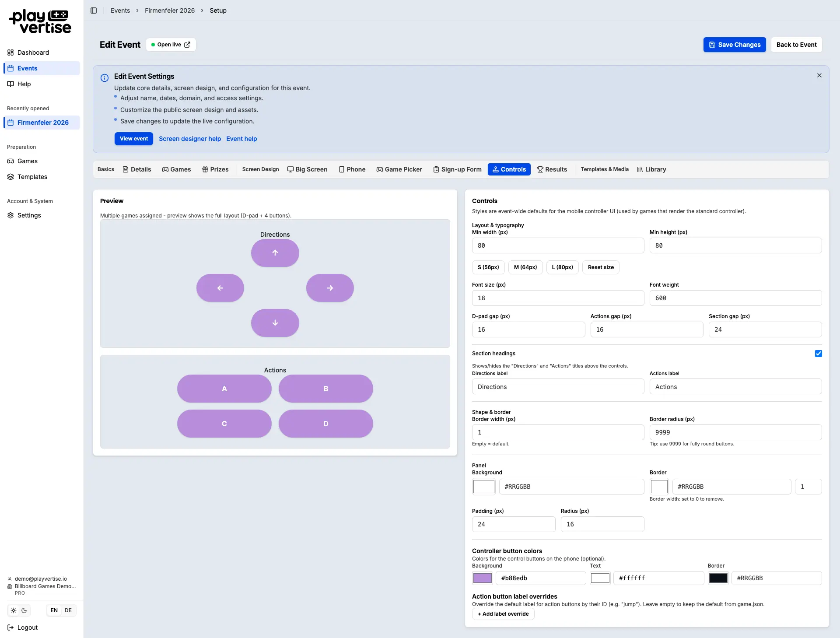Screen dimensions: 840x638
Task: Open Help in the sidebar
Action: (42, 84)
